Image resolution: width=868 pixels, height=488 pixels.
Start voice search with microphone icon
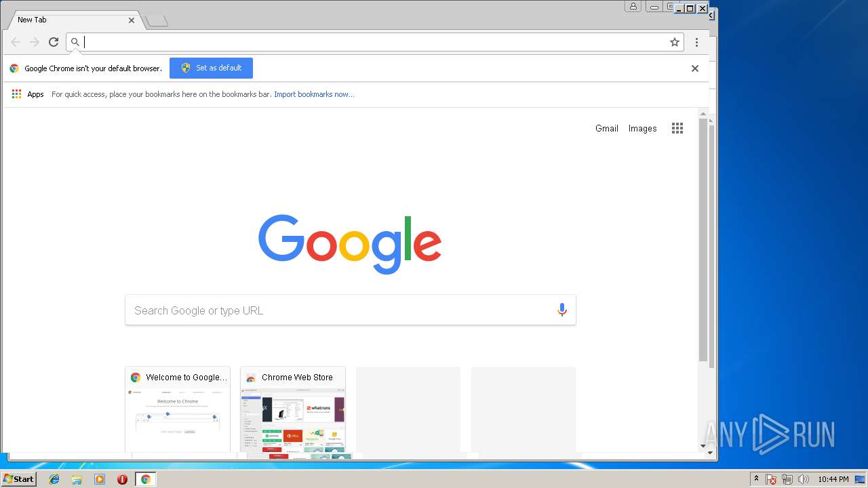(561, 310)
